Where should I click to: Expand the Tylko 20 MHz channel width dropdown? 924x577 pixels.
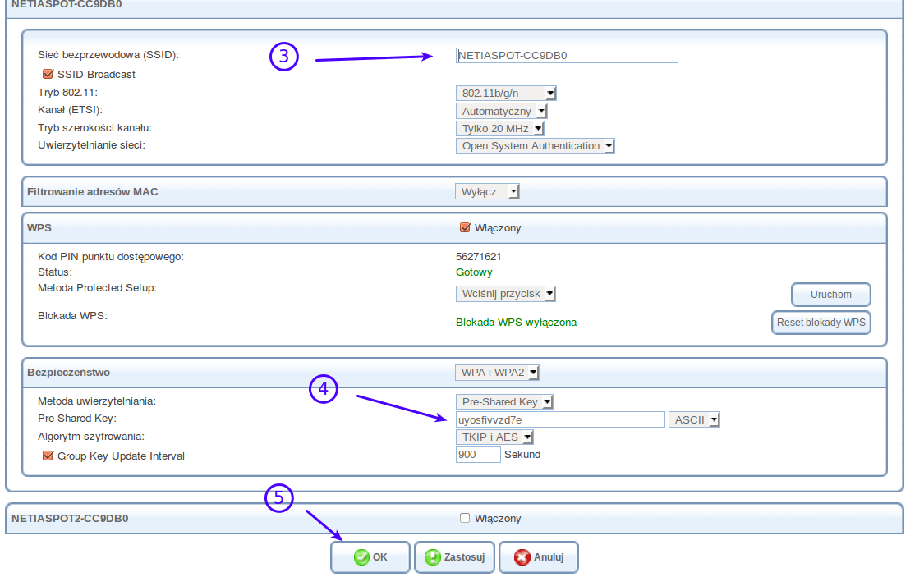coord(500,128)
